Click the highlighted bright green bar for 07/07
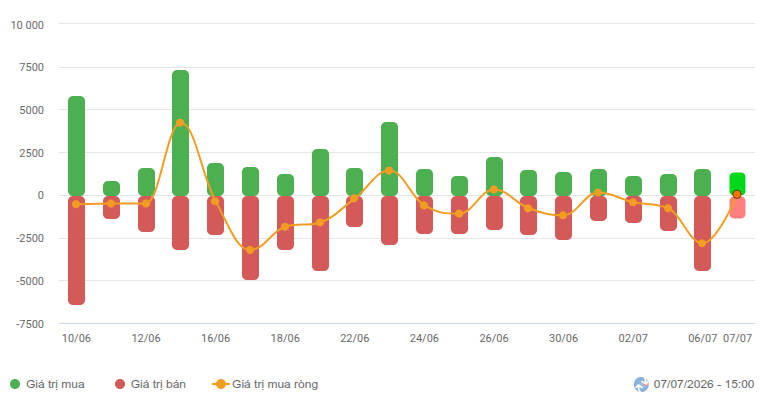The width and height of the screenshot is (766, 397). coord(737,184)
